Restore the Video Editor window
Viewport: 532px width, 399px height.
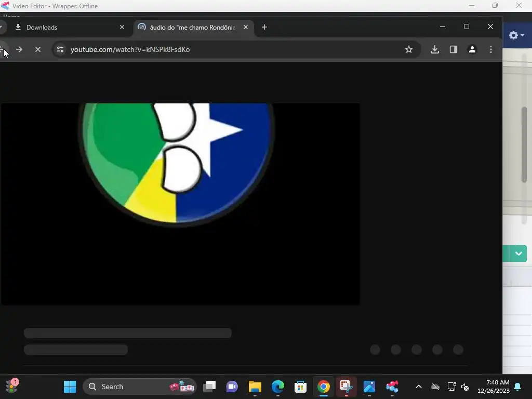coord(495,6)
